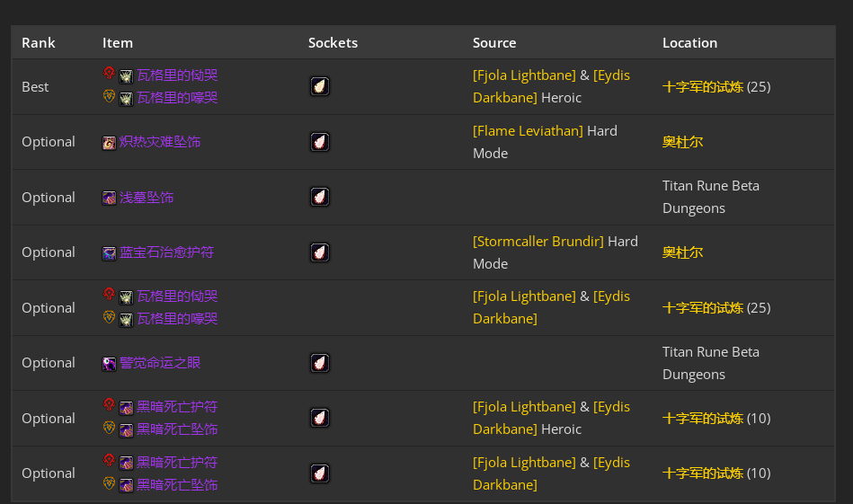Click the Rank column header
The image size is (853, 504).
39,43
